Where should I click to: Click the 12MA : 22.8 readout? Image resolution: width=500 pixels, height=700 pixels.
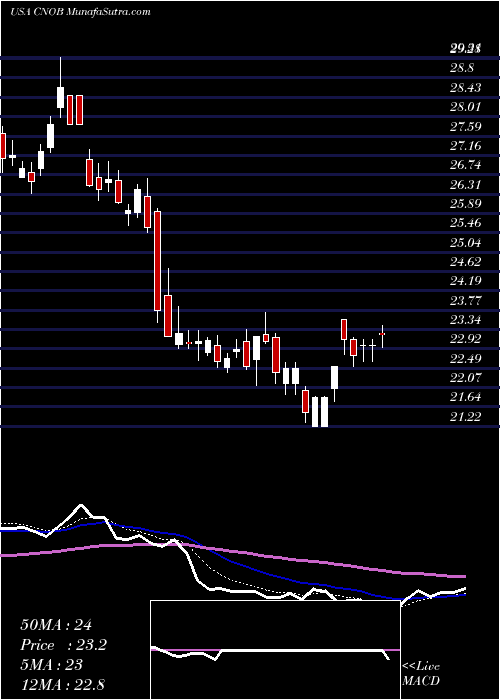[x=62, y=685]
